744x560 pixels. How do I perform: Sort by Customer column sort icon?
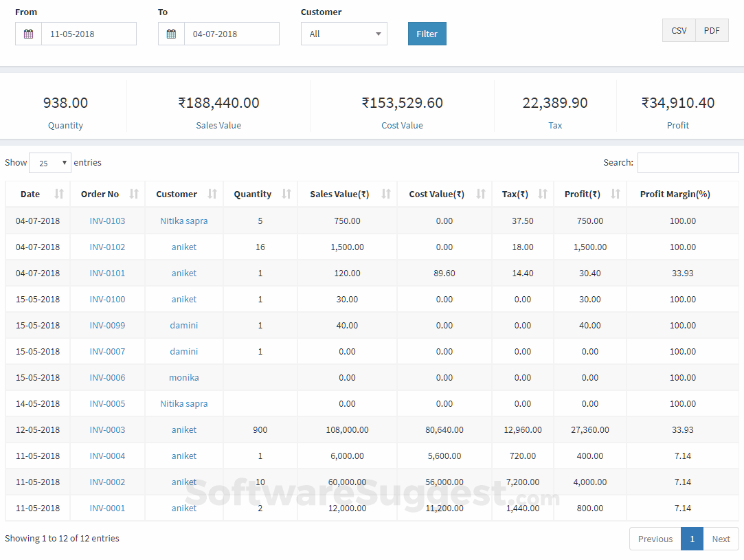pos(212,194)
